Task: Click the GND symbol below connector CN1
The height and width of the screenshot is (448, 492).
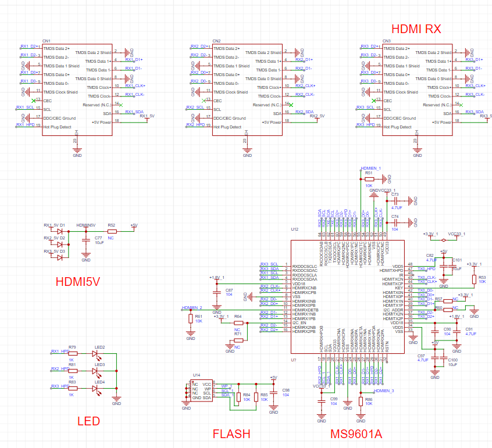Action: coord(77,152)
